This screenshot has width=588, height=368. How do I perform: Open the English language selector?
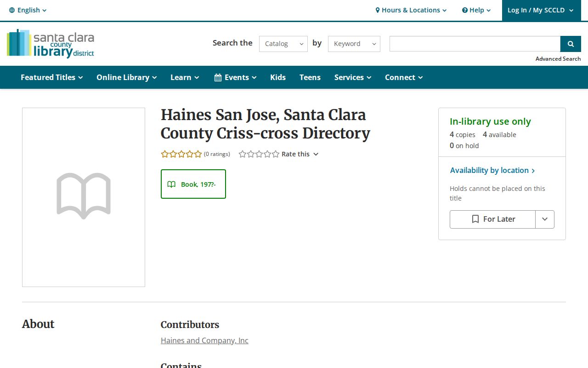tap(28, 10)
